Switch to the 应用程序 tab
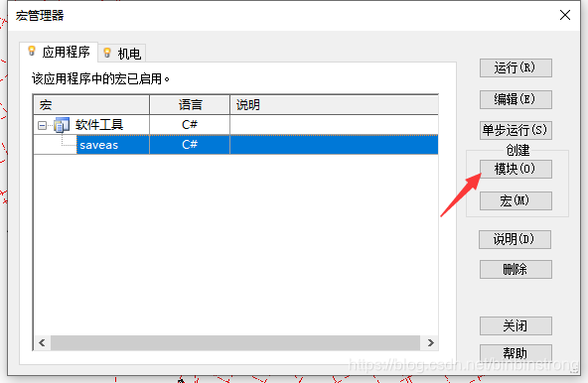588x383 pixels. click(x=59, y=52)
